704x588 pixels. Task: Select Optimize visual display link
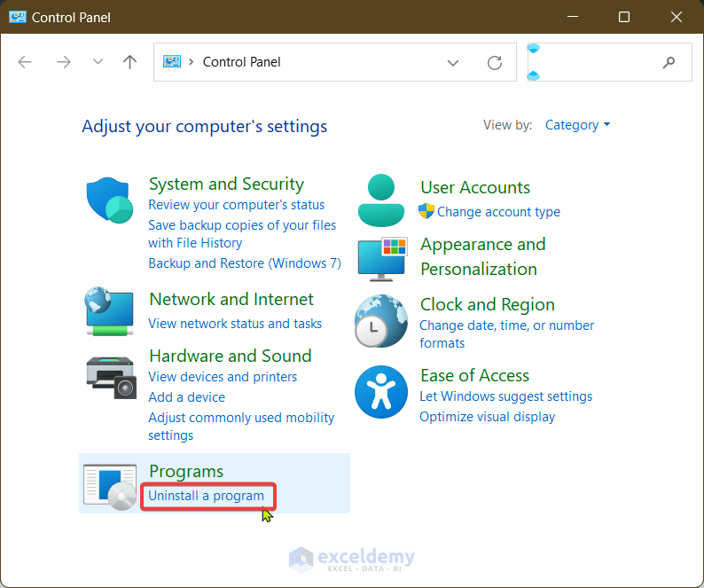point(487,417)
